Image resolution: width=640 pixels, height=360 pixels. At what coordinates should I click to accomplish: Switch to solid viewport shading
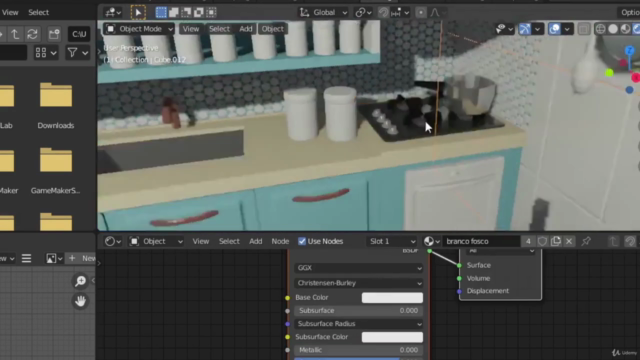[613, 29]
